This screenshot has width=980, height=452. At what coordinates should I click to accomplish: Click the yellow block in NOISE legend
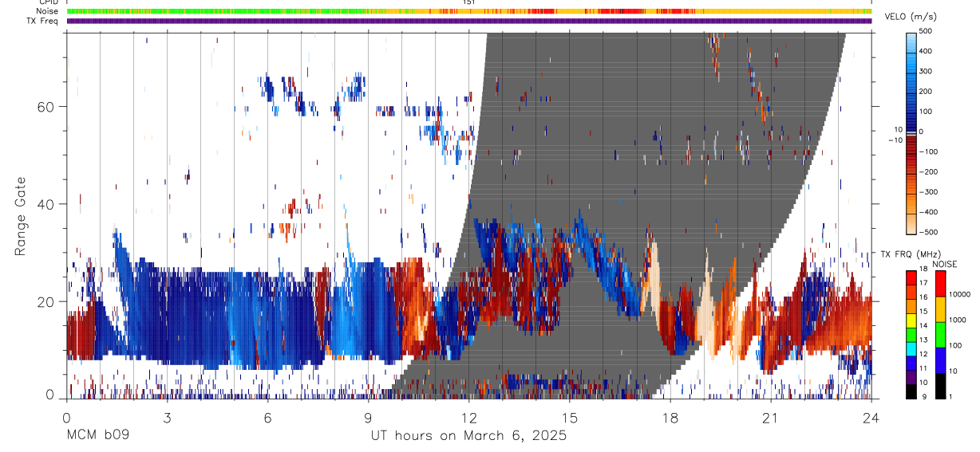click(941, 308)
